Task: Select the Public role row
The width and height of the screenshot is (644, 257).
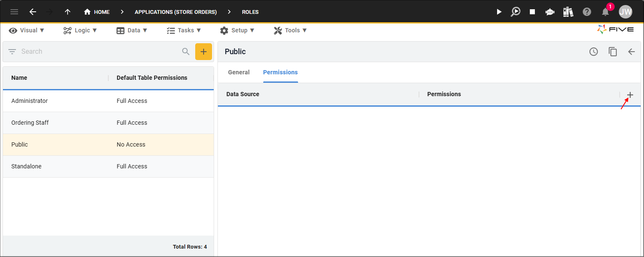Action: [108, 144]
